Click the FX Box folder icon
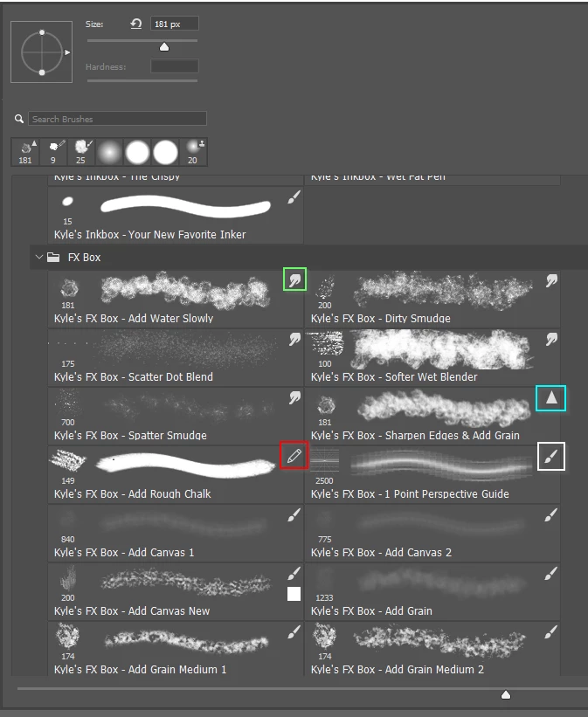The height and width of the screenshot is (717, 588). tap(53, 257)
